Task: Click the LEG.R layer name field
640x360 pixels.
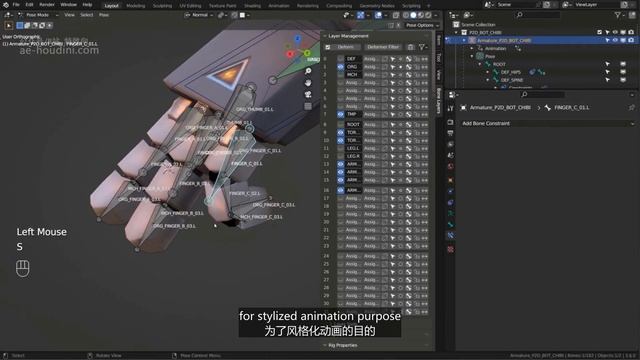Action: pyautogui.click(x=353, y=156)
